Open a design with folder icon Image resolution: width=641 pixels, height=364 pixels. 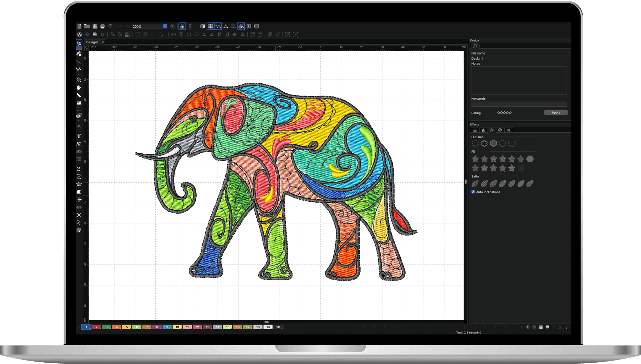pos(87,26)
